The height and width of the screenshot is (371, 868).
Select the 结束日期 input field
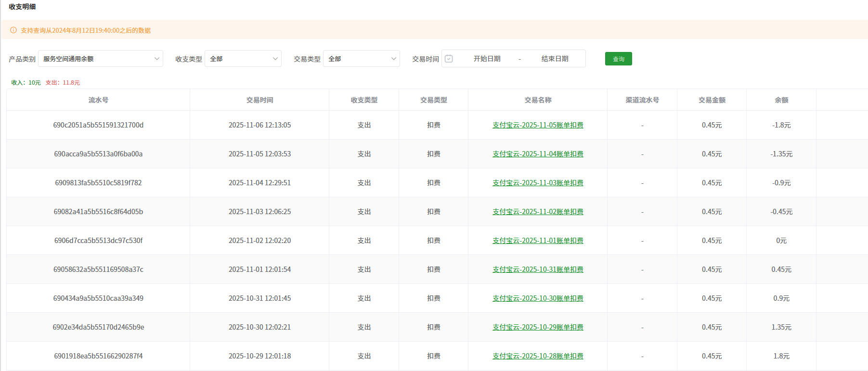(x=555, y=59)
